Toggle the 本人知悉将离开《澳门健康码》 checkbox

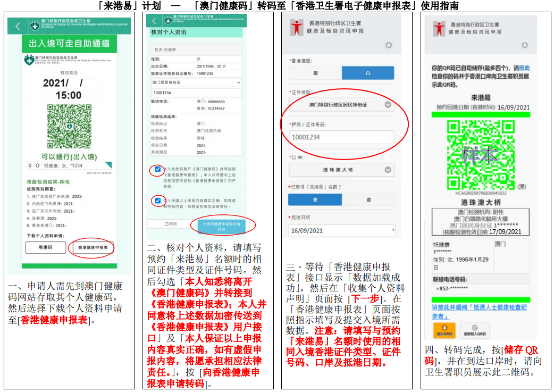point(157,169)
